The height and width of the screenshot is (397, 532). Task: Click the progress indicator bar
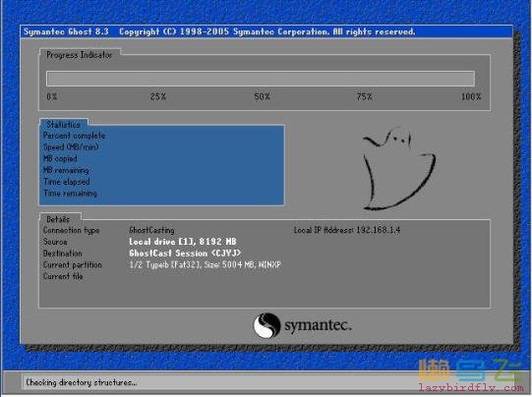[261, 79]
